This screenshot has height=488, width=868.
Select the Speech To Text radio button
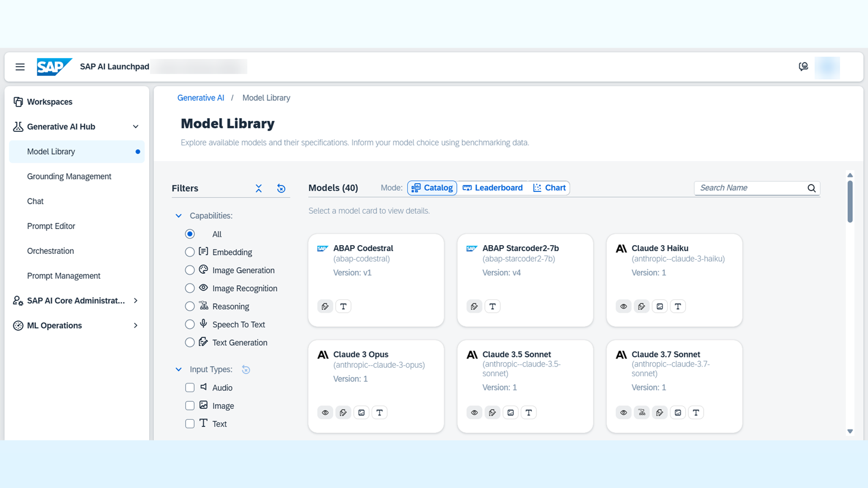190,324
